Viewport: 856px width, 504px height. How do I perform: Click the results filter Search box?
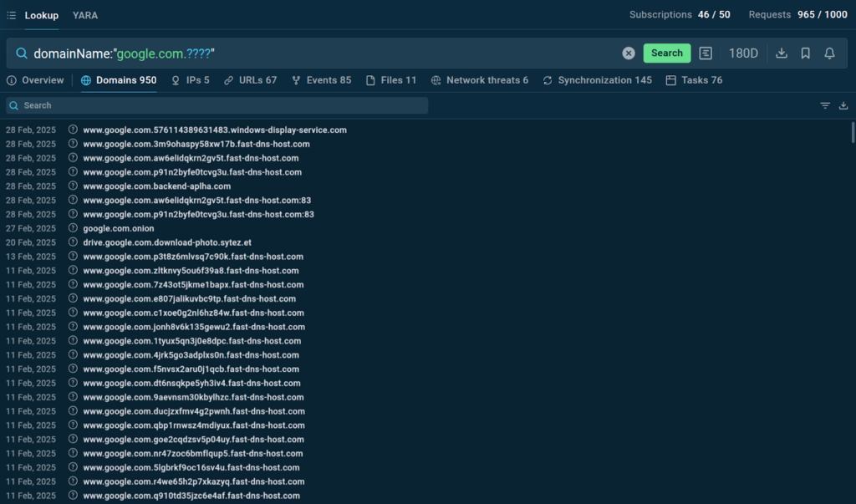[217, 105]
